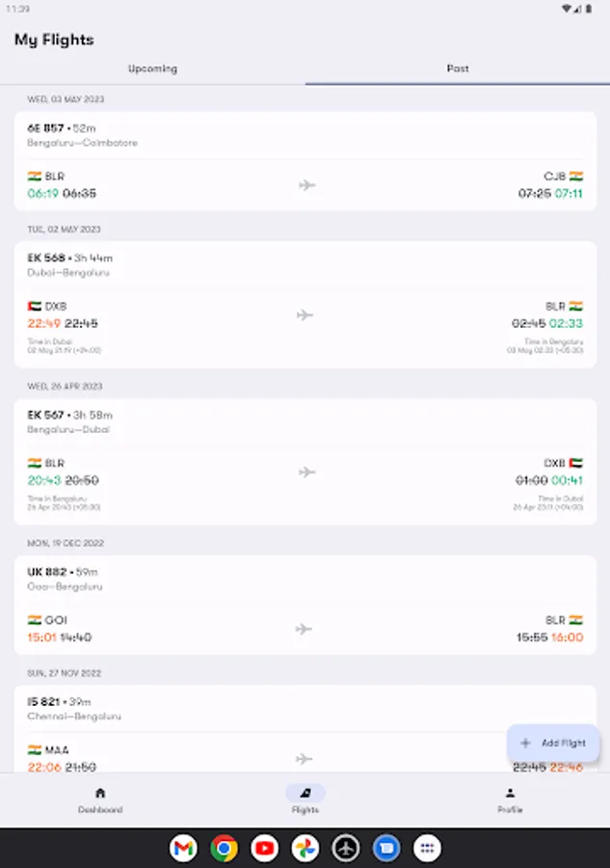
Task: Open the blue Messages dock icon
Action: 386,848
